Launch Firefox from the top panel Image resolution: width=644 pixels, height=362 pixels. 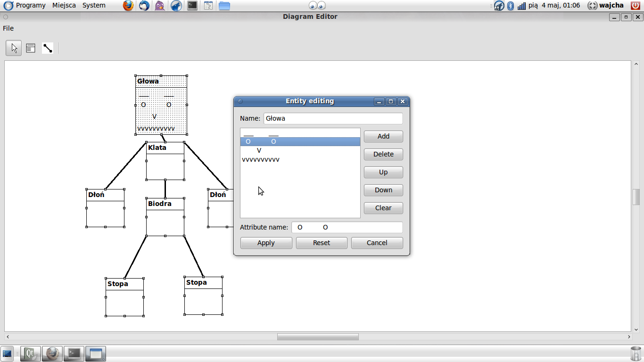[x=128, y=6]
